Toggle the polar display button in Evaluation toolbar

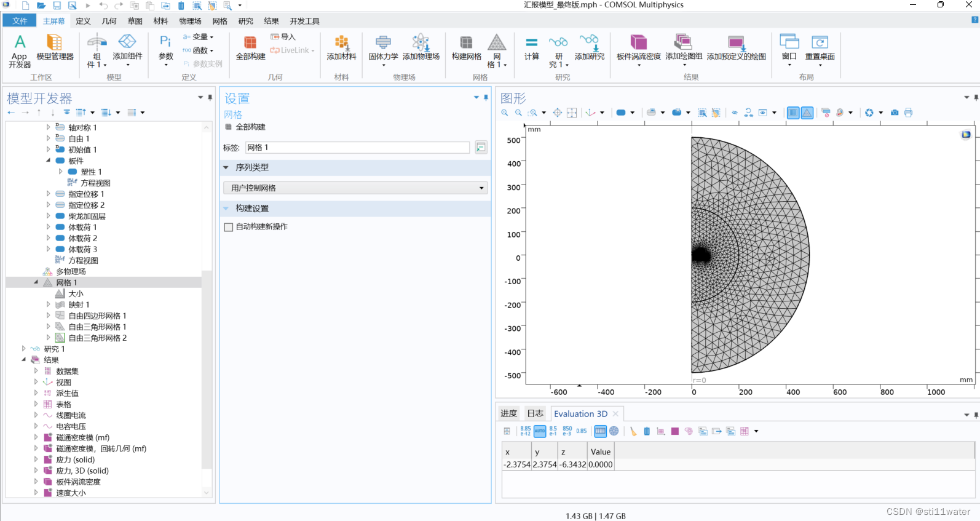614,431
